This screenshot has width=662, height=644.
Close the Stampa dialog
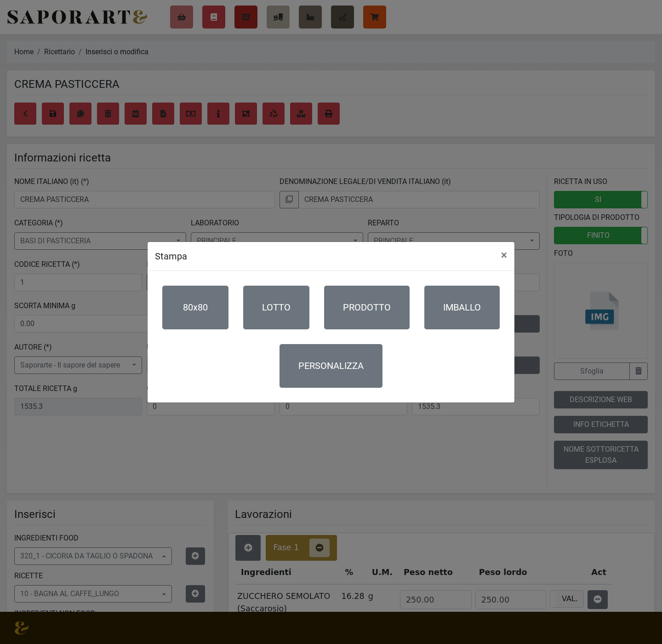pyautogui.click(x=504, y=255)
